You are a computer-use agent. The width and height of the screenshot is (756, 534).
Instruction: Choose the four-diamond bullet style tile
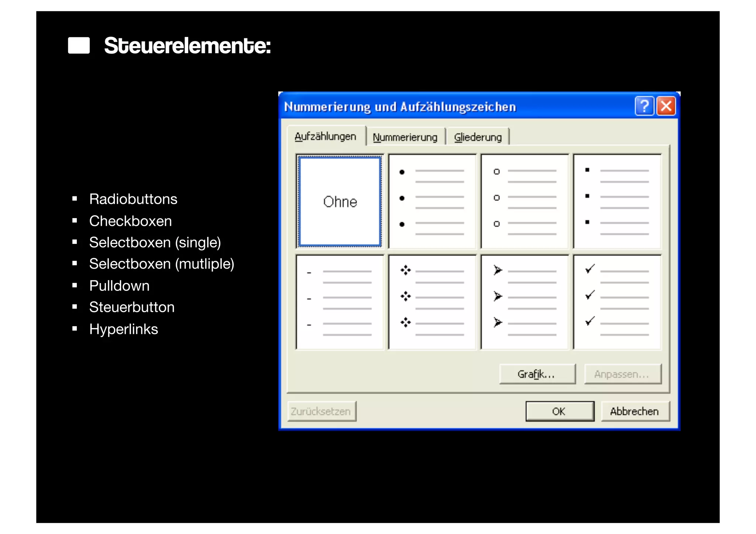pos(432,302)
